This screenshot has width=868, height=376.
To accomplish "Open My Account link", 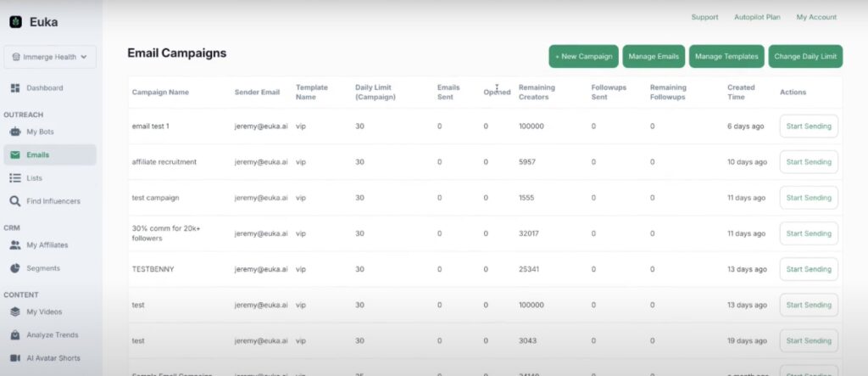I will point(816,17).
